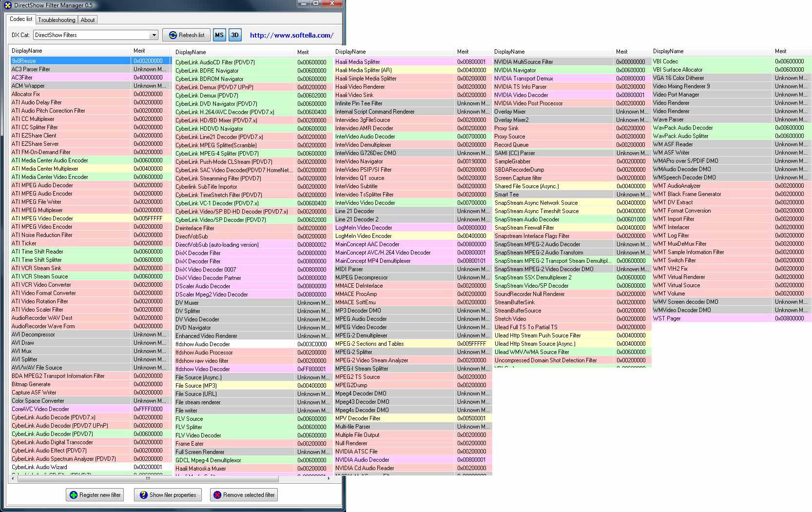Select the SnapStream Audio Decoder row
The height and width of the screenshot is (512, 812).
pos(572,219)
